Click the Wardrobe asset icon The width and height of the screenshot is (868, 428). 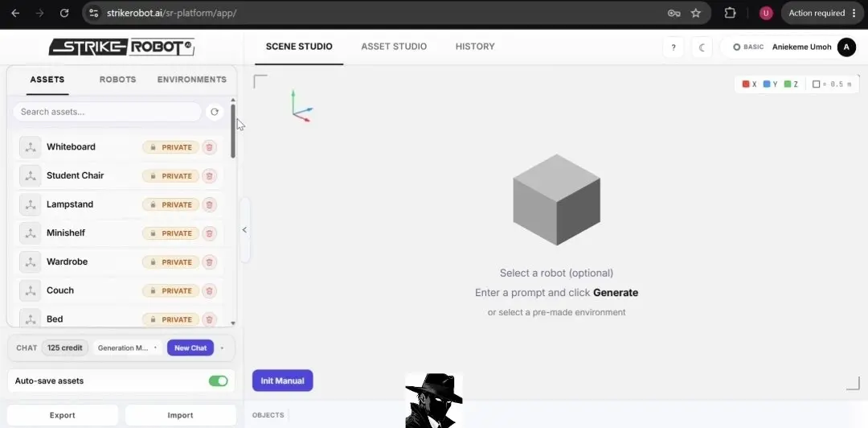[x=30, y=262]
